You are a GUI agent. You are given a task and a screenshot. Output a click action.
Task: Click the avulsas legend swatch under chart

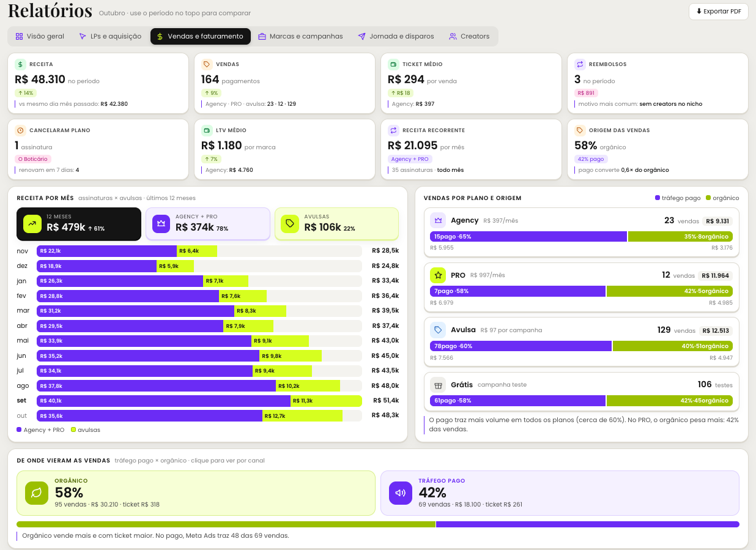pyautogui.click(x=73, y=430)
